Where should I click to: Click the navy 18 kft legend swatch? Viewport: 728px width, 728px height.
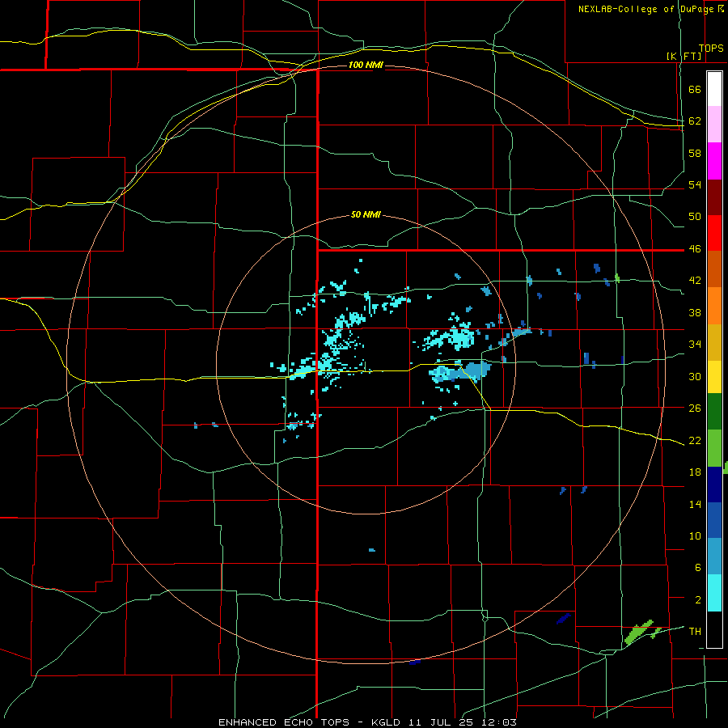(x=714, y=485)
